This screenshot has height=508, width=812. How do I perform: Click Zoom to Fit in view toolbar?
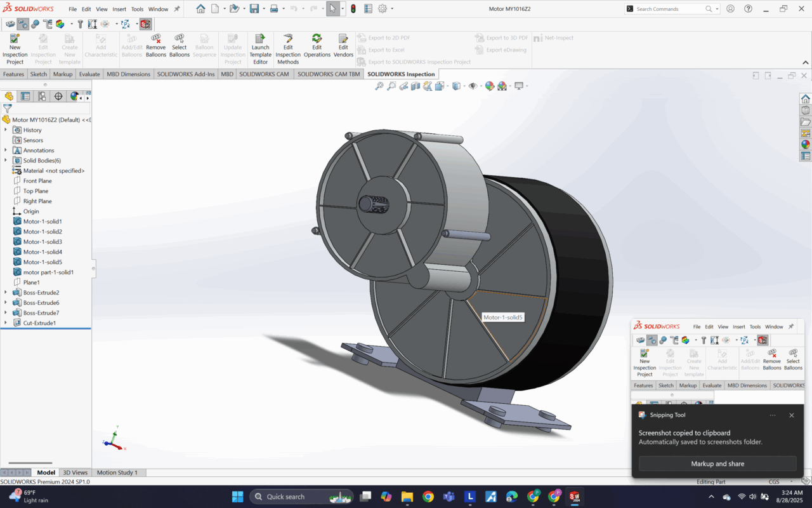click(379, 86)
